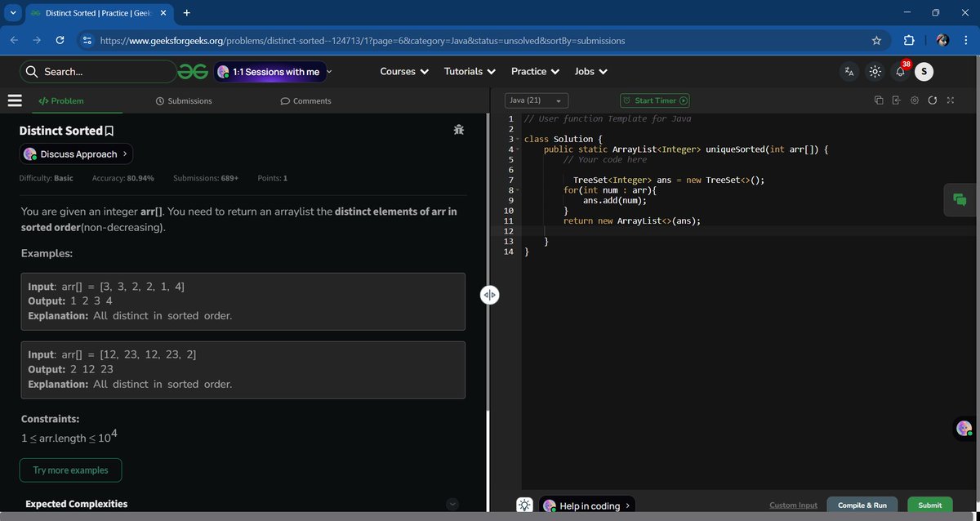
Task: Open the Custom Input link
Action: [793, 505]
